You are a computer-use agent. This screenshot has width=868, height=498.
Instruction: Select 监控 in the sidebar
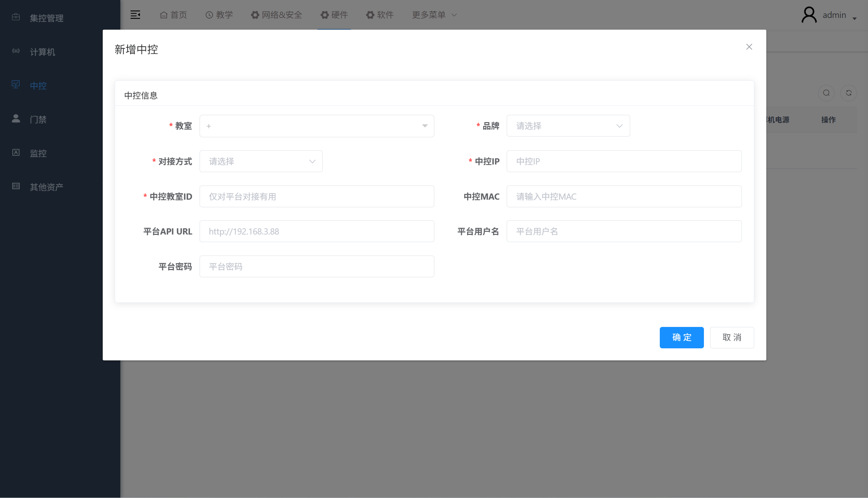(38, 153)
